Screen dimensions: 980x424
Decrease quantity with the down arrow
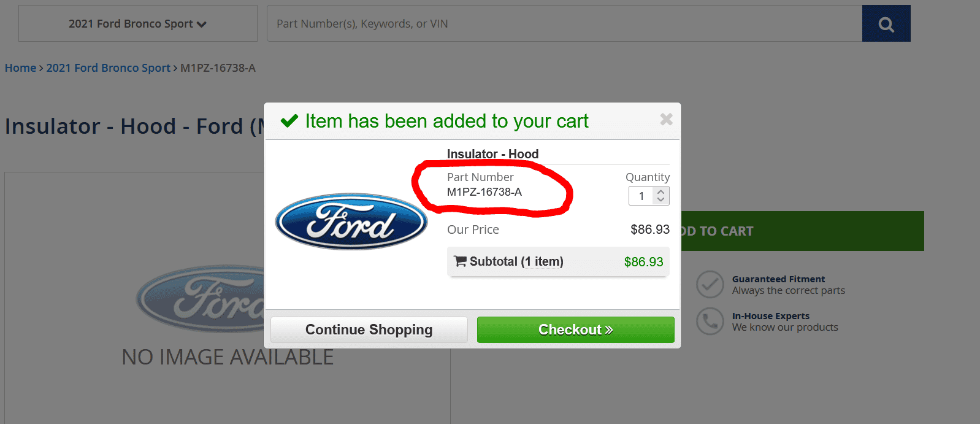coord(660,200)
